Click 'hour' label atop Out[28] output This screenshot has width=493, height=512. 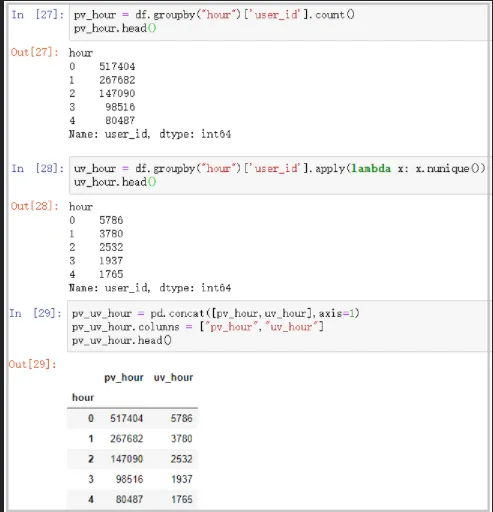81,207
